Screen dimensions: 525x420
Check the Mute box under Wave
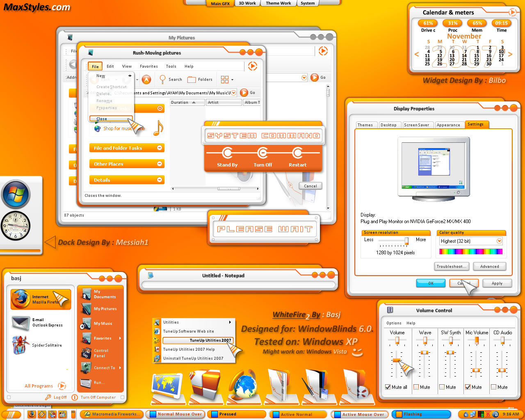[416, 387]
